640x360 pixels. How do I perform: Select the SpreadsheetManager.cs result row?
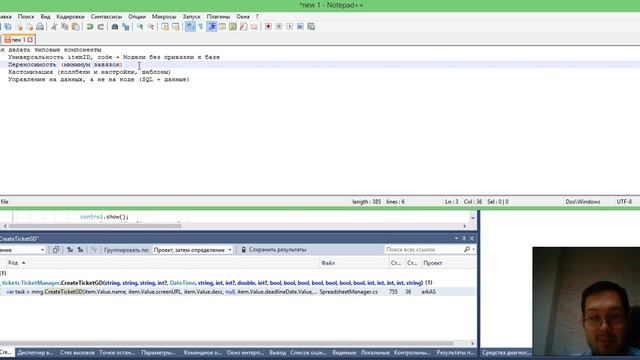pos(238,292)
